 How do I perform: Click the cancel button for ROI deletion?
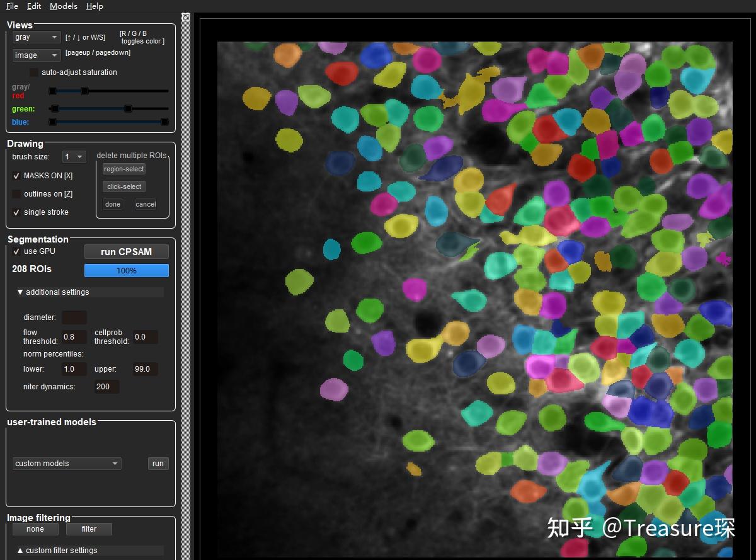tap(146, 204)
